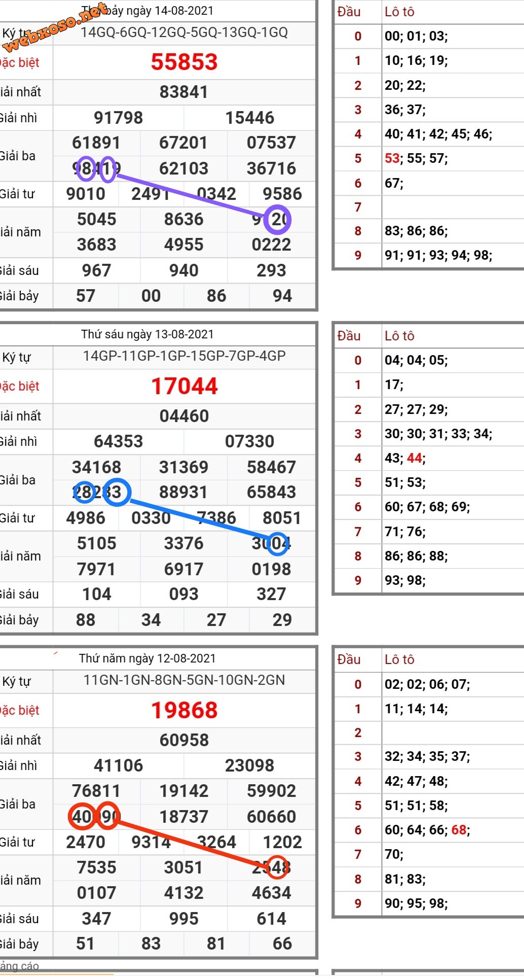Select fifth prize number 0198
Viewport: 524px width, 980px height.
click(x=271, y=569)
